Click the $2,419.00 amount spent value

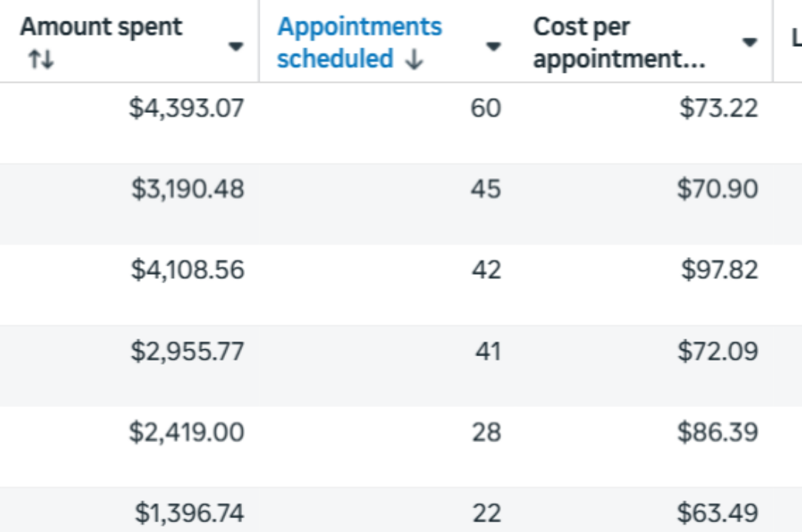coord(187,432)
